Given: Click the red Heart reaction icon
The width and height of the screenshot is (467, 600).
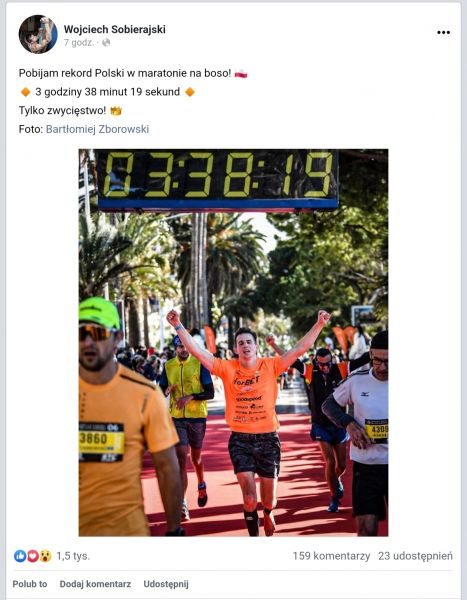Looking at the screenshot, I should pyautogui.click(x=33, y=556).
